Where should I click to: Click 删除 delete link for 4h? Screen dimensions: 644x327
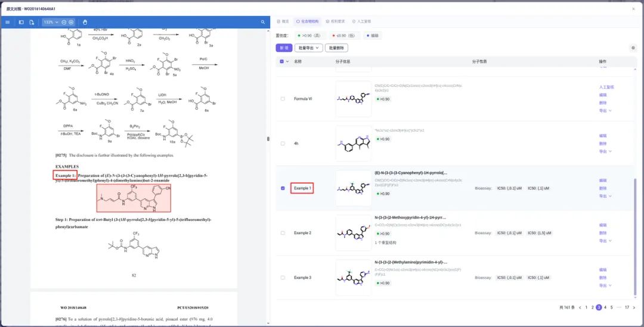602,144
